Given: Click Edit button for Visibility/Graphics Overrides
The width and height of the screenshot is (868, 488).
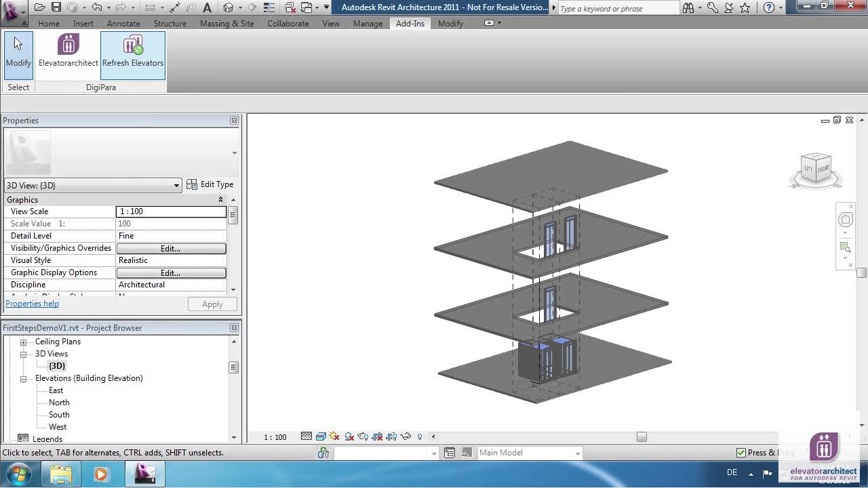Looking at the screenshot, I should click(x=171, y=248).
